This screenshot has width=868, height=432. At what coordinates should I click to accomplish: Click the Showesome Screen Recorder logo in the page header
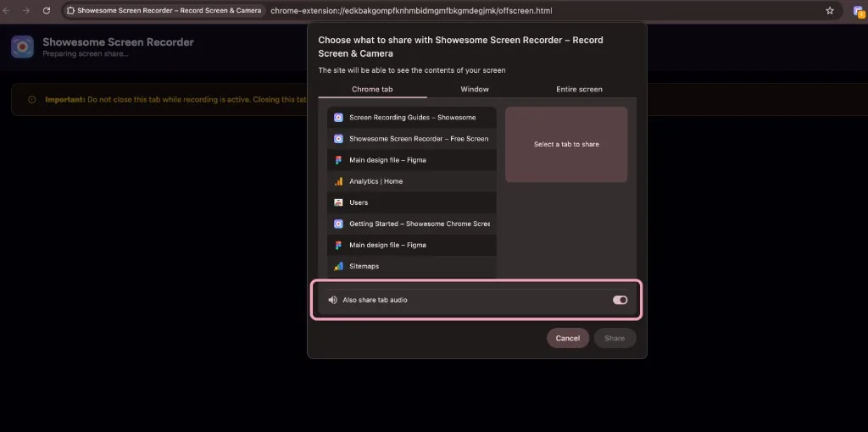[22, 47]
